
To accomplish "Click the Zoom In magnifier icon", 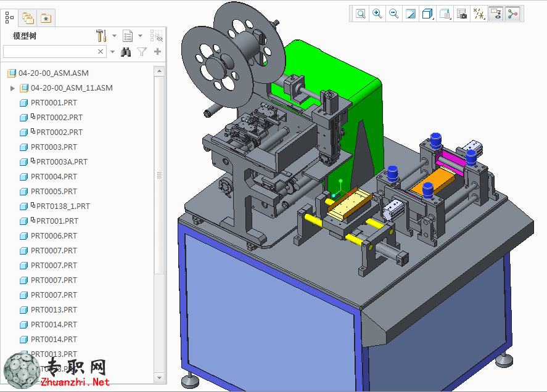I will [x=377, y=14].
